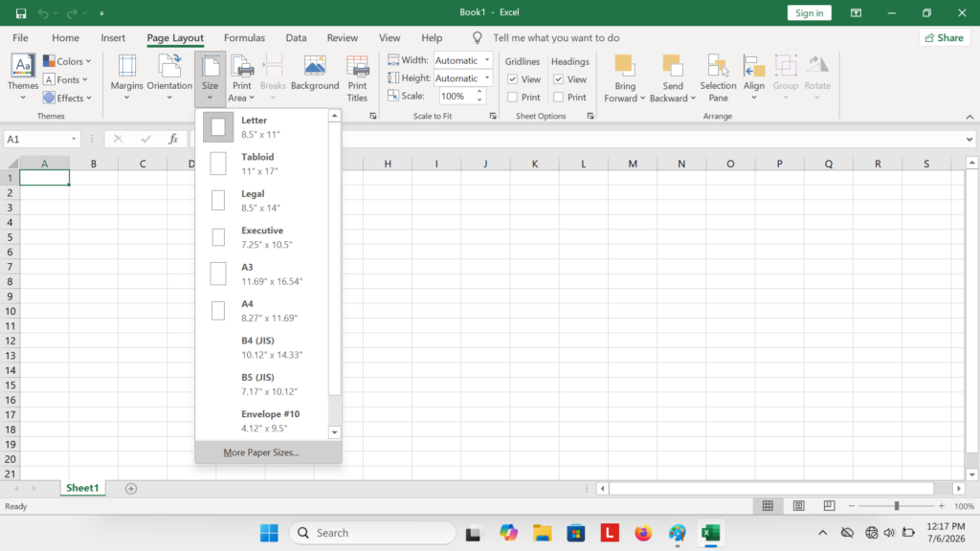This screenshot has height=551, width=980.
Task: Open Print Titles settings
Action: tap(357, 78)
